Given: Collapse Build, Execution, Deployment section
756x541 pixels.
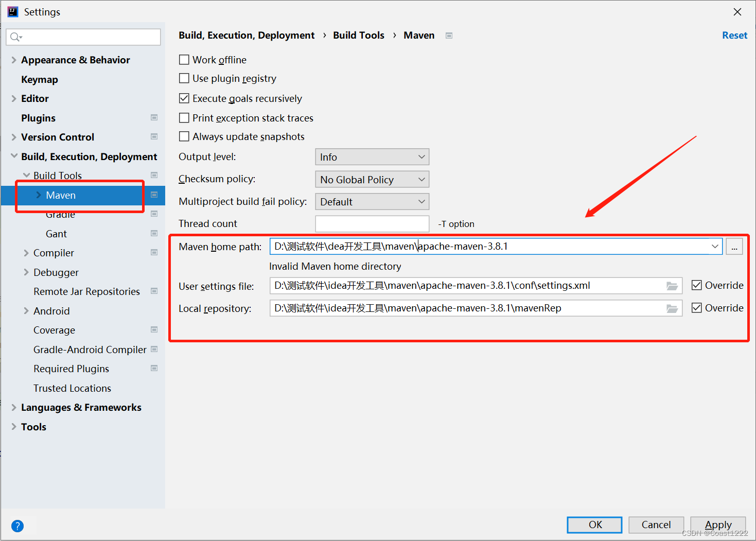Looking at the screenshot, I should (14, 156).
